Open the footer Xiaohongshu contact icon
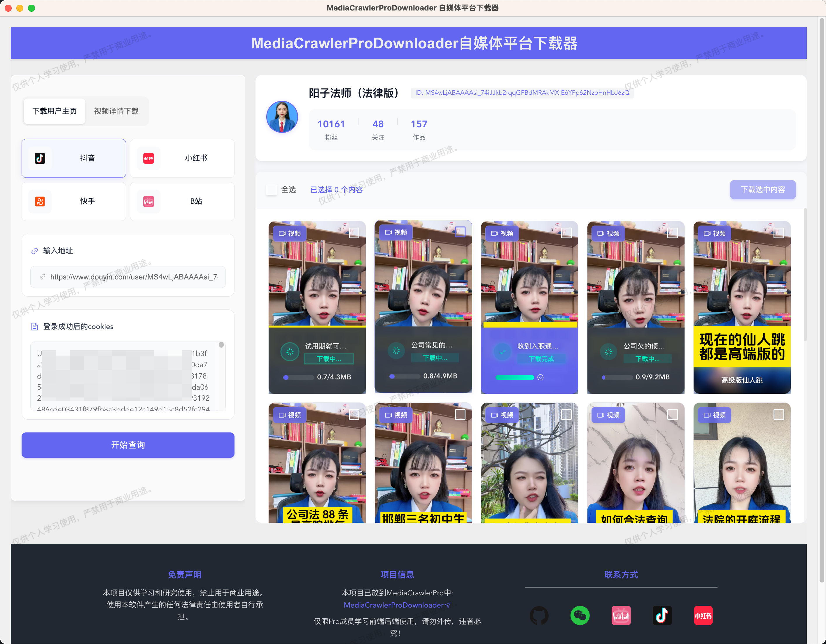 point(703,616)
